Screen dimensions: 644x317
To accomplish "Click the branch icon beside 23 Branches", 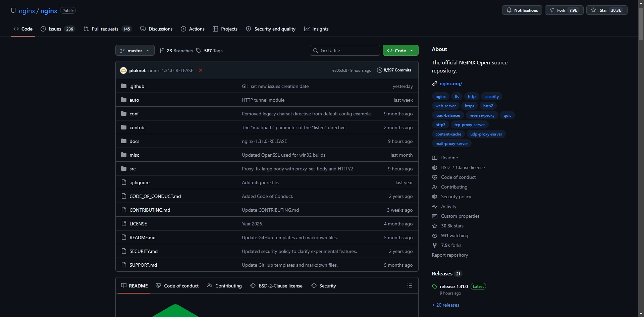I will coord(162,51).
